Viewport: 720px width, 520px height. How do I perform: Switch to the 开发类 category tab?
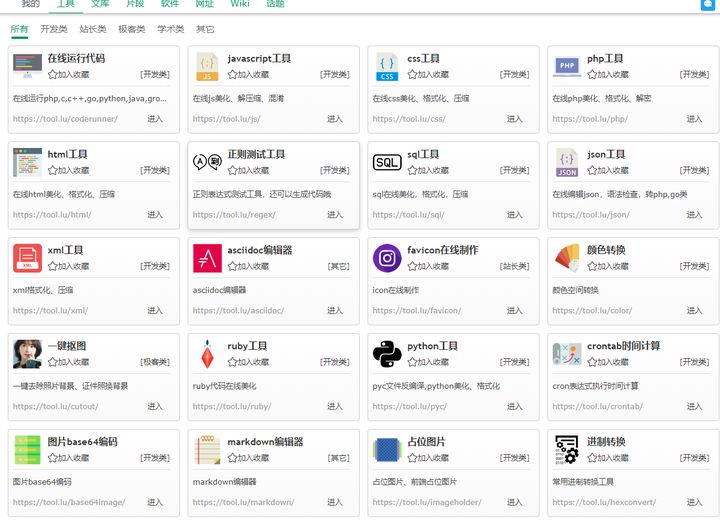coord(54,29)
